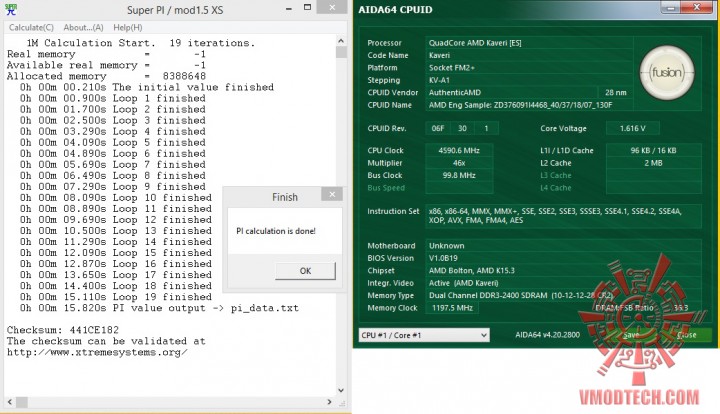The image size is (720, 414).
Task: Click the vertical scrollbar up arrow in Super PI
Action: point(341,41)
